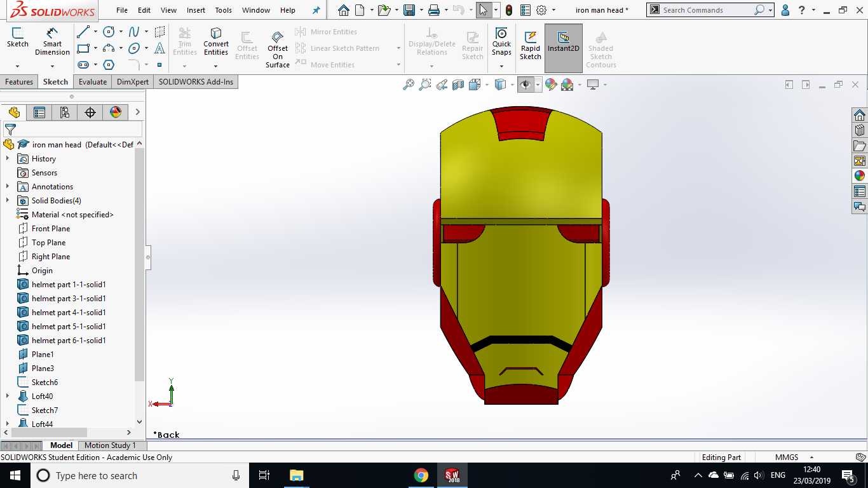Select the Line sketch tool
The width and height of the screenshot is (868, 488).
(x=83, y=32)
